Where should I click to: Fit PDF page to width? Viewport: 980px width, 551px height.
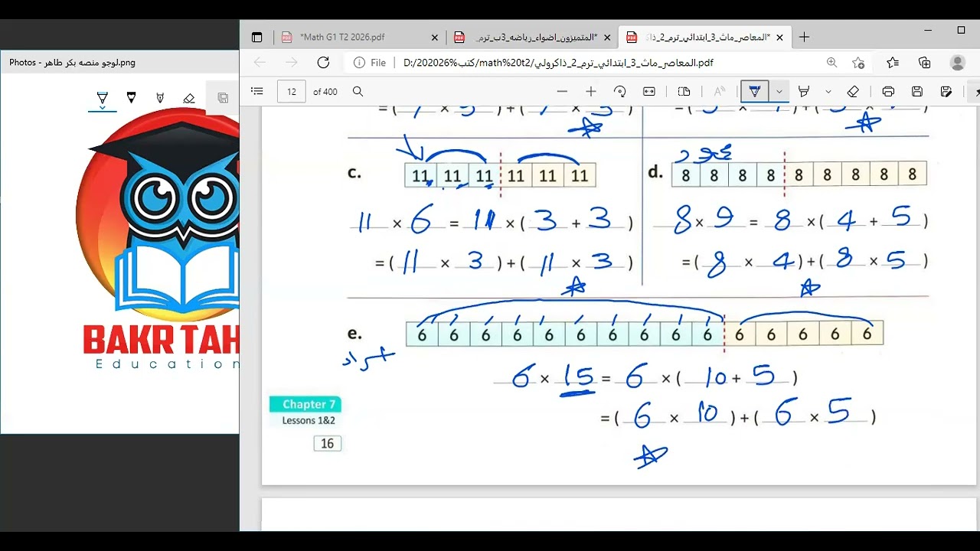(649, 91)
